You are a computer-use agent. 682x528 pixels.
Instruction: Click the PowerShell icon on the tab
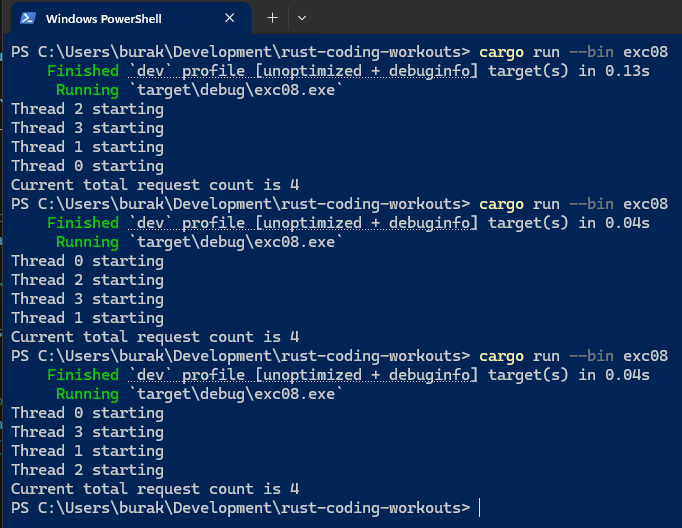point(28,18)
